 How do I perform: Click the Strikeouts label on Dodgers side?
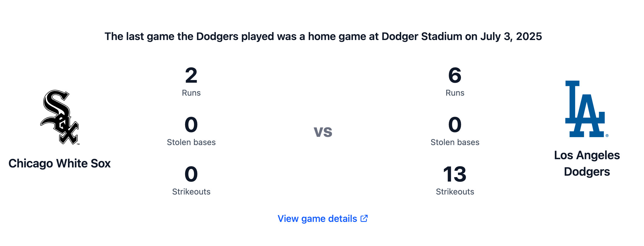pos(455,192)
